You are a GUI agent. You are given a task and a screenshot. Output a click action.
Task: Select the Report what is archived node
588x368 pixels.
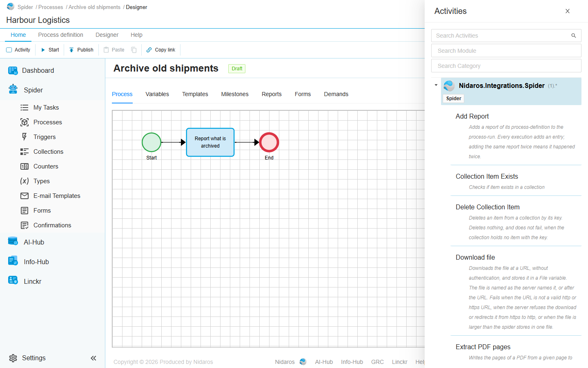point(210,142)
